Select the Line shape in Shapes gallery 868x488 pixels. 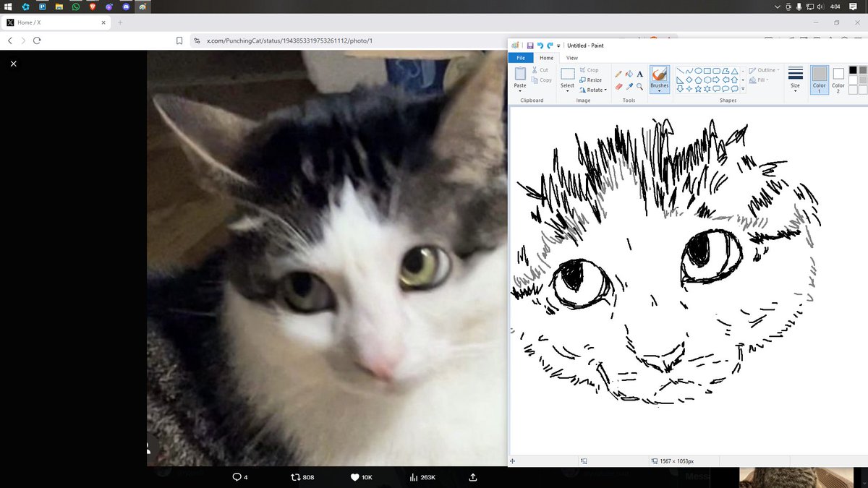point(680,70)
